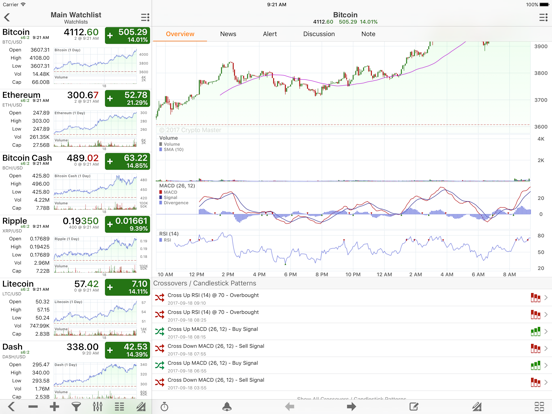Select Dash in the watchlist
The width and height of the screenshot is (552, 414).
(12, 347)
